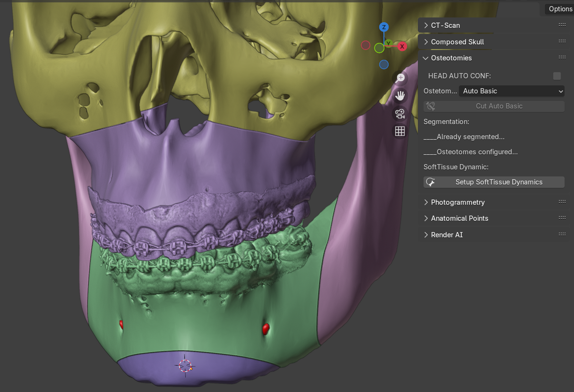Screen dimensions: 574x392
Task: Click the blue Z axis gizmo handle
Action: (384, 27)
